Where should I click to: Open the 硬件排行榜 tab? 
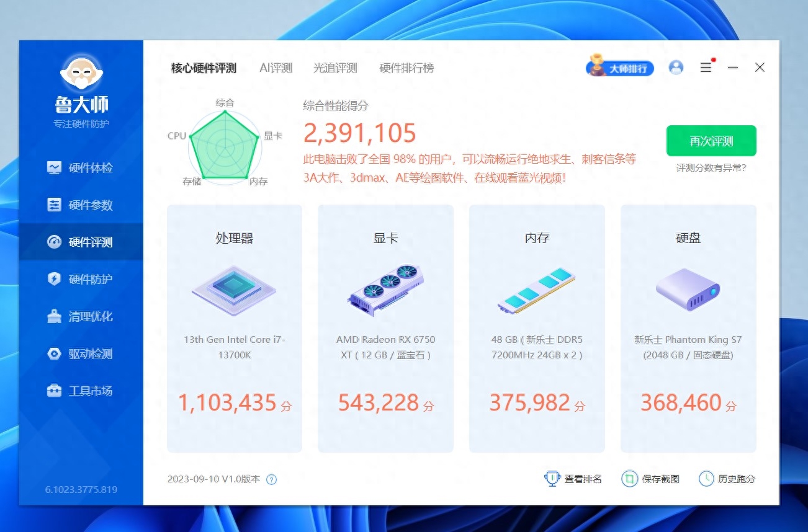pos(406,68)
